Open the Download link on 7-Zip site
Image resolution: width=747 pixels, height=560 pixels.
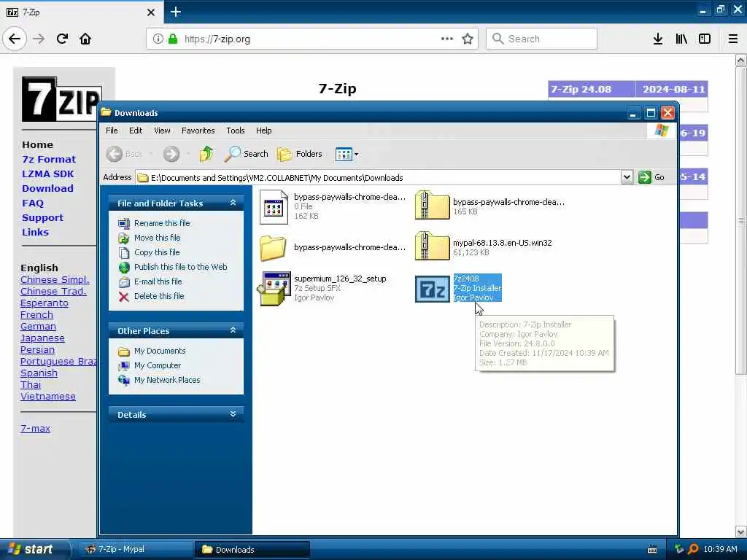pyautogui.click(x=47, y=189)
